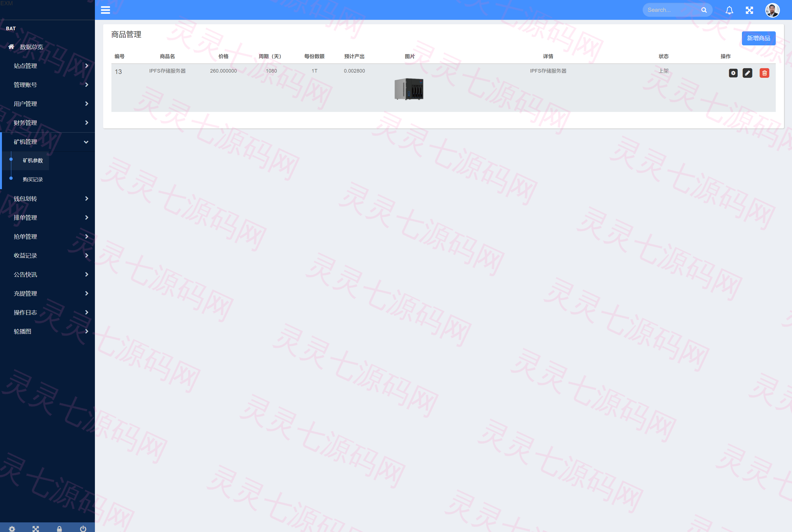This screenshot has height=532, width=792.
Task: Click the 1080 cycle days cell
Action: [x=271, y=71]
